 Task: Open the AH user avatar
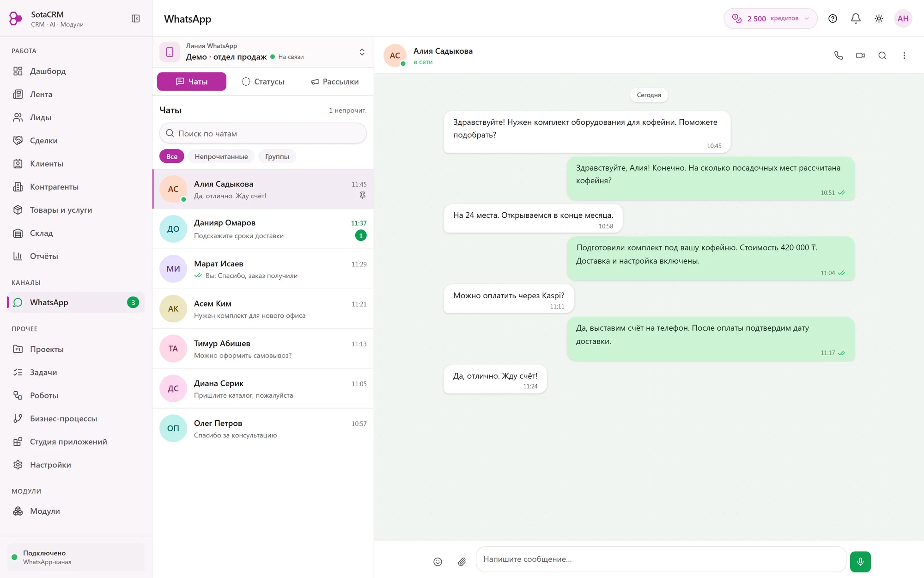click(903, 18)
